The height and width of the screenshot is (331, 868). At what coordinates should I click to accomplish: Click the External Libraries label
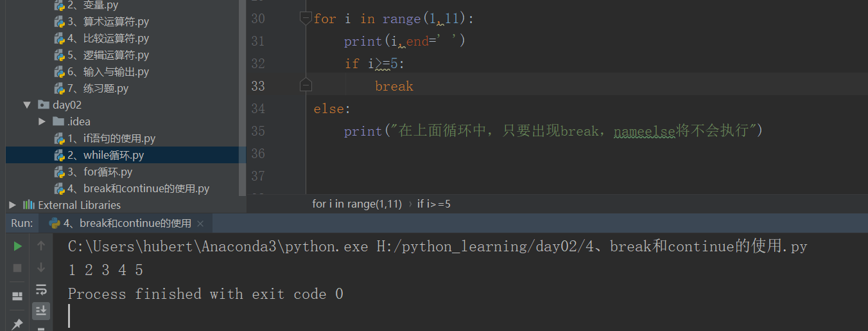[x=79, y=205]
